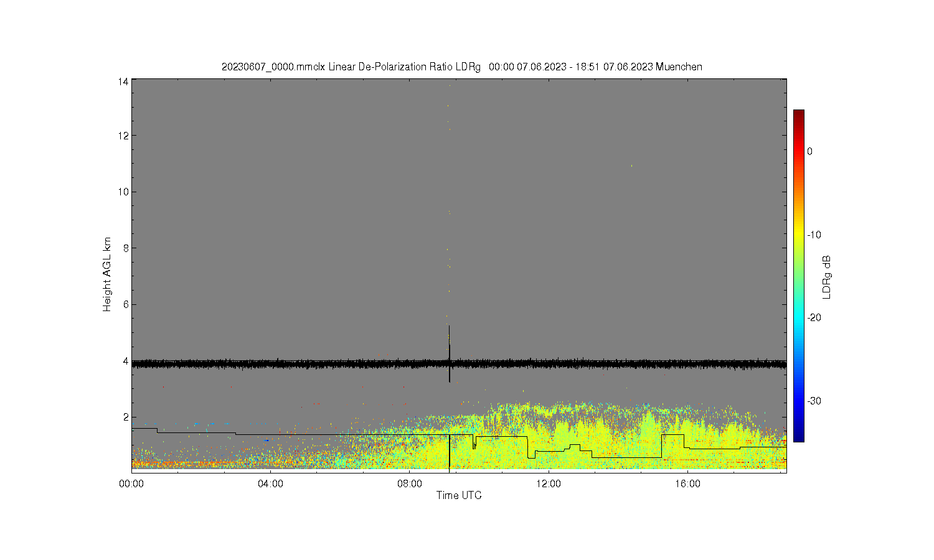The width and height of the screenshot is (934, 560).
Task: Click the height tick label '8'
Action: [126, 248]
